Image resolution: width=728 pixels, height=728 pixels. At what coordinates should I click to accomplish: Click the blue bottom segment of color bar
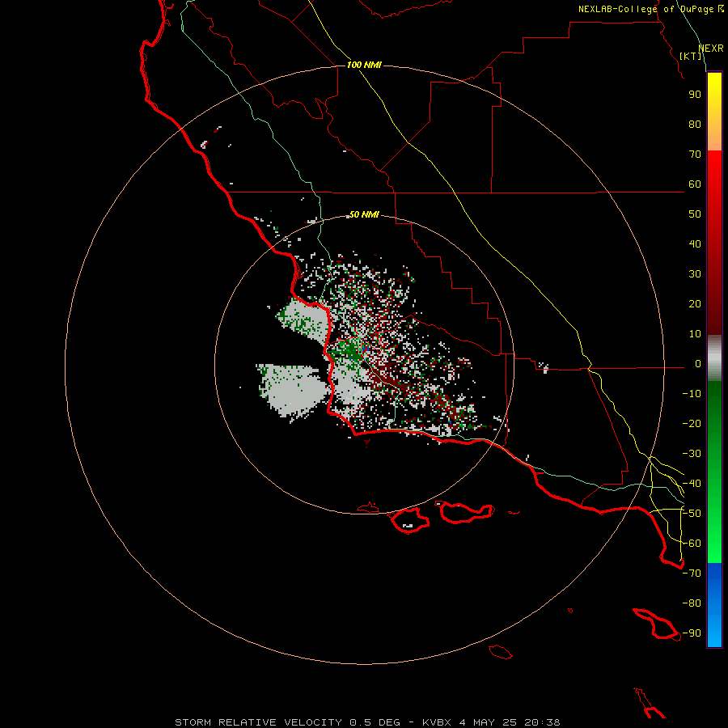click(x=714, y=605)
